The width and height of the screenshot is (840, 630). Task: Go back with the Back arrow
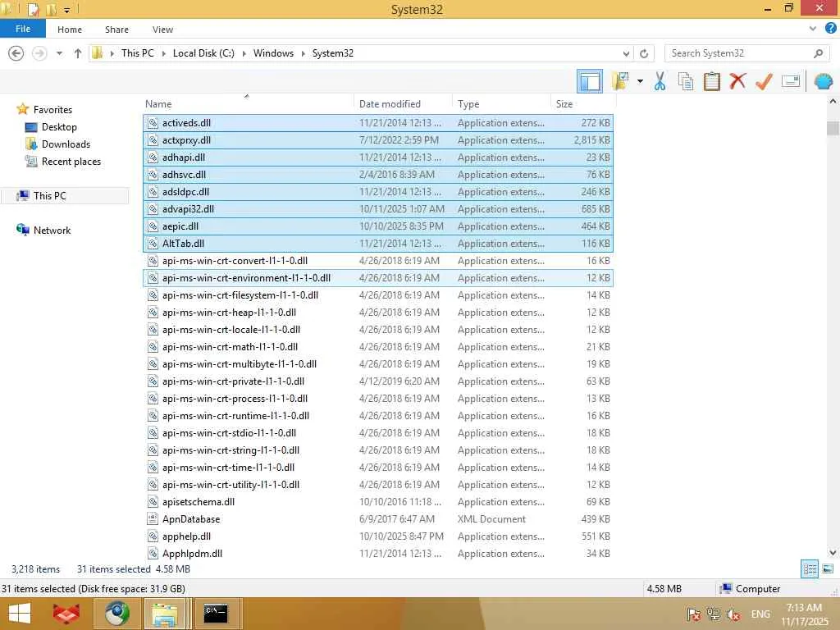(x=16, y=53)
